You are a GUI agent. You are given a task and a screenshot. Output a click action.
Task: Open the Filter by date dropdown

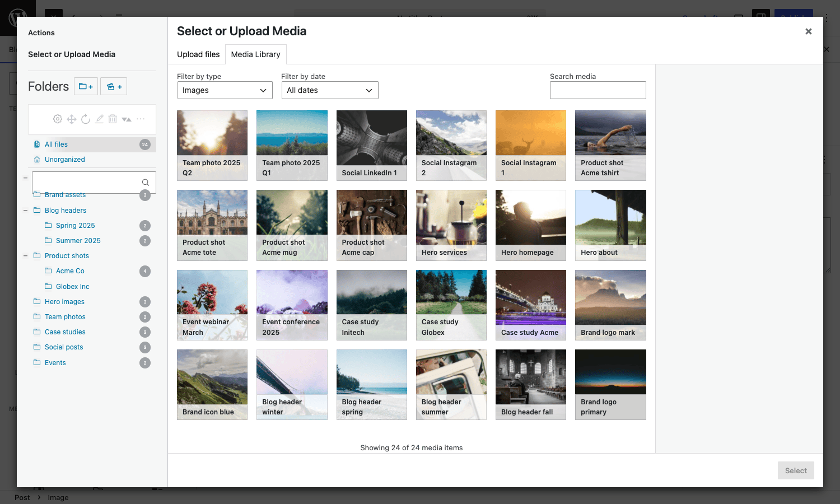click(x=330, y=90)
